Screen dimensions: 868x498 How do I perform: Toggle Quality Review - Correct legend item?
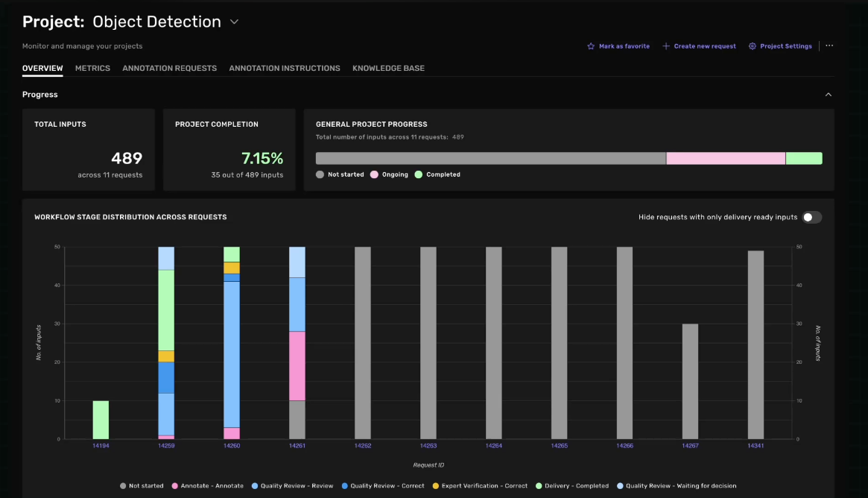(x=383, y=486)
